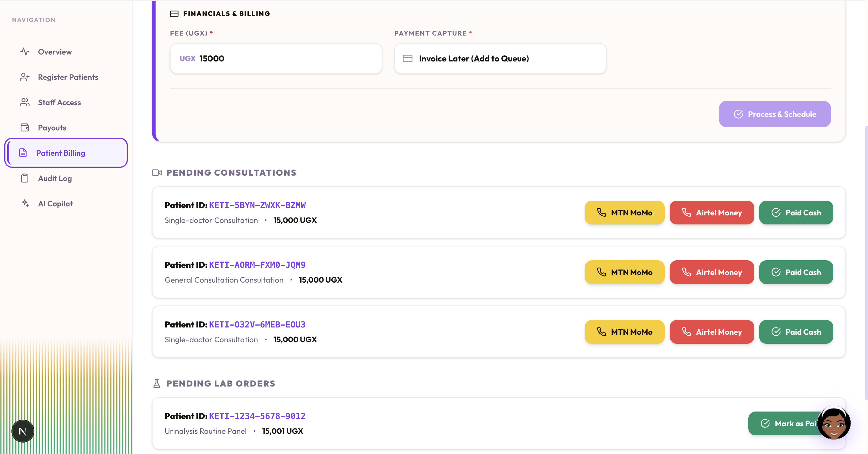Click phone icon on Airtel Money for KETI-5BYN-ZWXK-BZMW

coord(687,212)
